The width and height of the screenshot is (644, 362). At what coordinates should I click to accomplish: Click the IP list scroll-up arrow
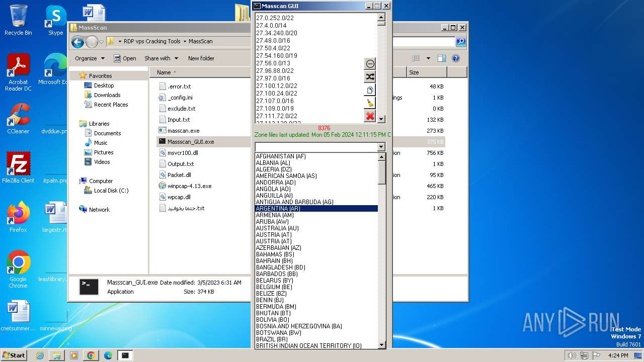pos(381,17)
